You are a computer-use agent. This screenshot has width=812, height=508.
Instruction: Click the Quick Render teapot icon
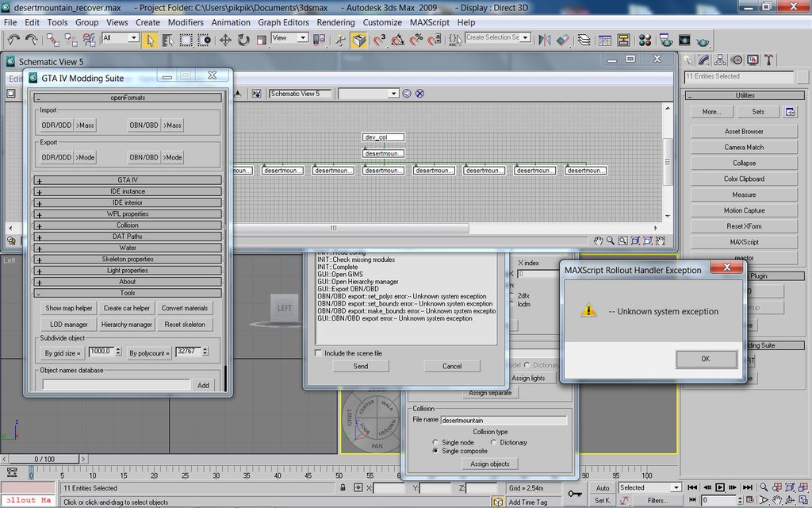click(x=703, y=41)
